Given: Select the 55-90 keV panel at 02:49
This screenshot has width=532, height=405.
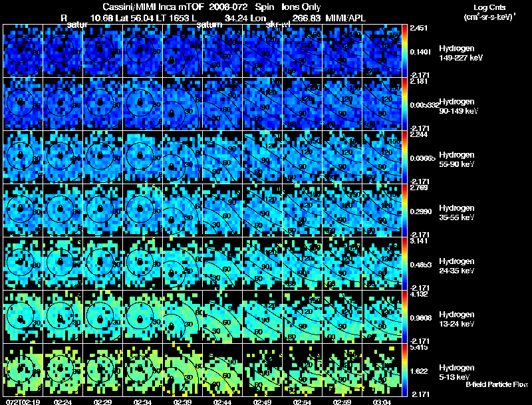Looking at the screenshot, I should pos(262,158).
